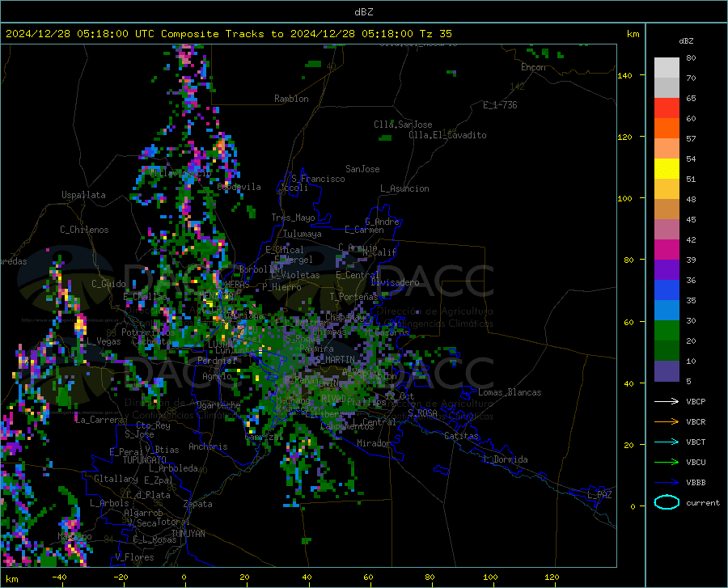Select the violet 5 dBZ color swatch

coord(667,371)
